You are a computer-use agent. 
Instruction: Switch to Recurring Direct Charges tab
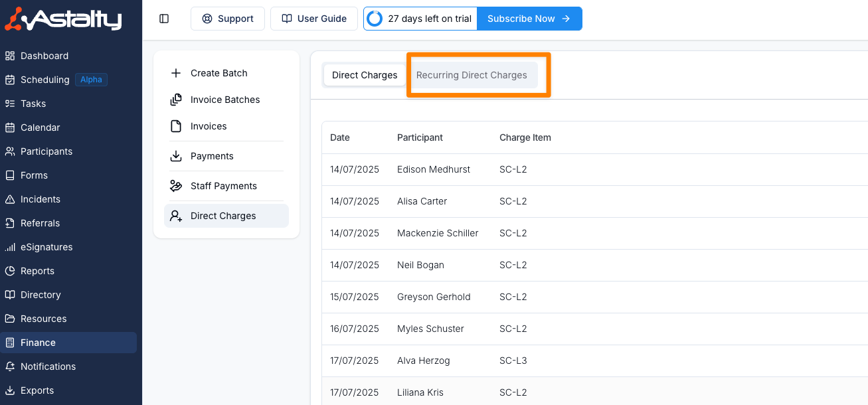coord(472,75)
